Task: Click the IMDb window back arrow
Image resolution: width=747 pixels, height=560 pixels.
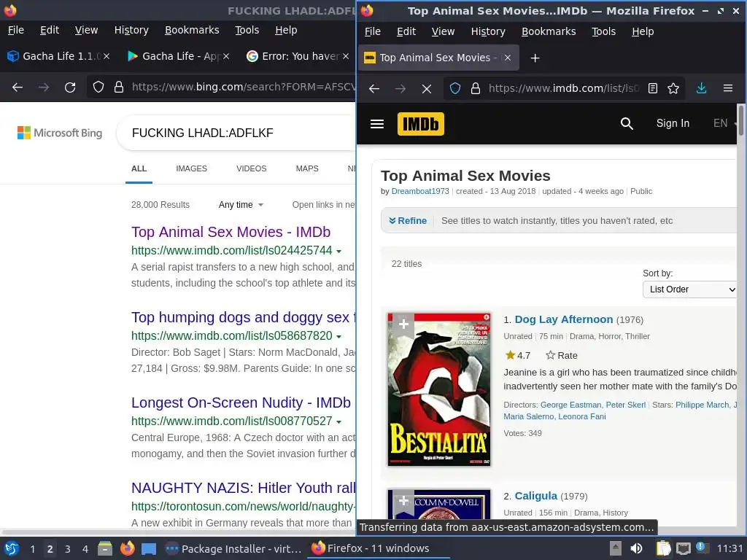Action: coord(374,88)
